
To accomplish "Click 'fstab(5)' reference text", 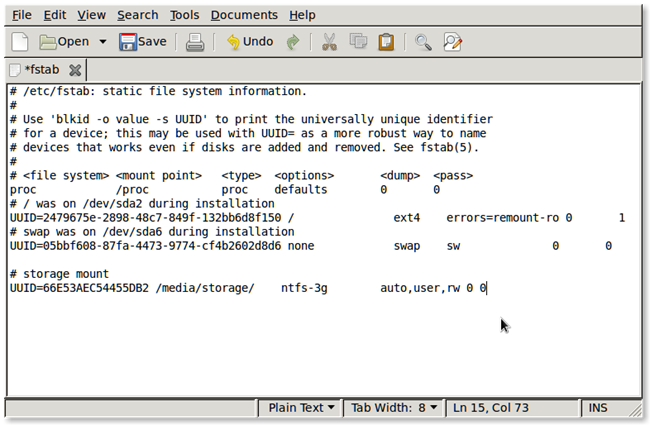I will (446, 147).
